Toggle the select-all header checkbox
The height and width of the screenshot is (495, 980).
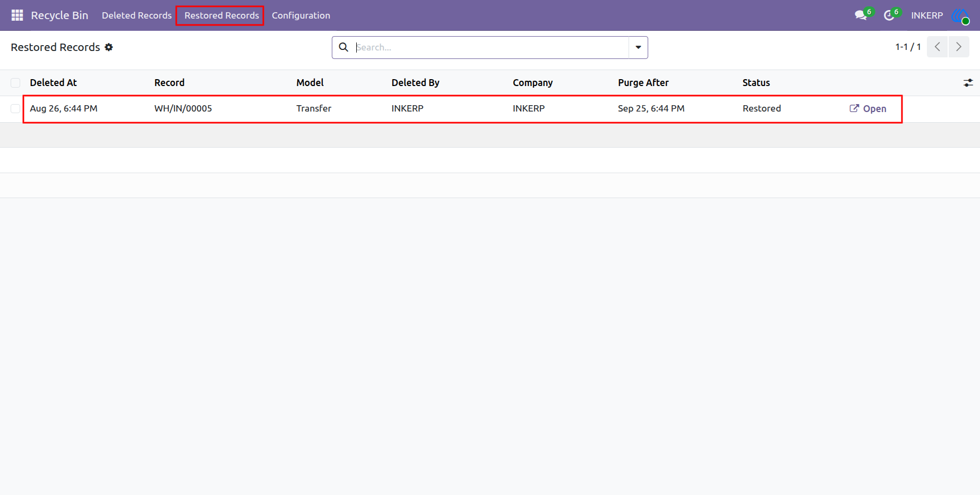[15, 83]
